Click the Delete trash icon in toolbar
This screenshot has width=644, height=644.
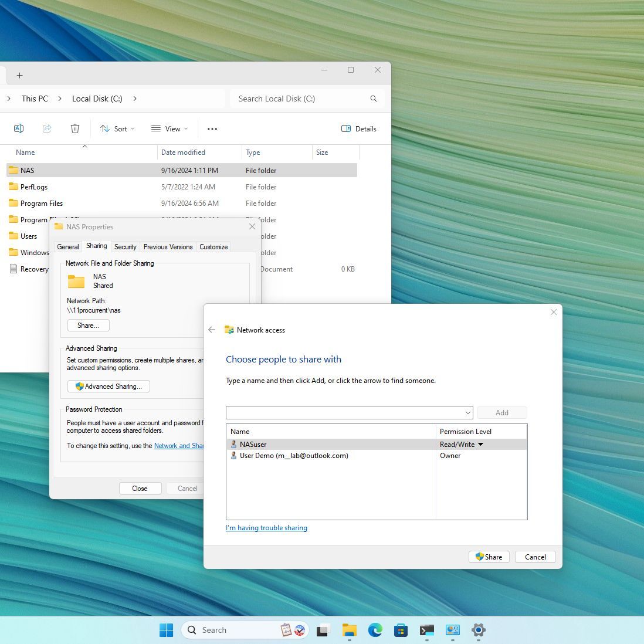[x=75, y=128]
